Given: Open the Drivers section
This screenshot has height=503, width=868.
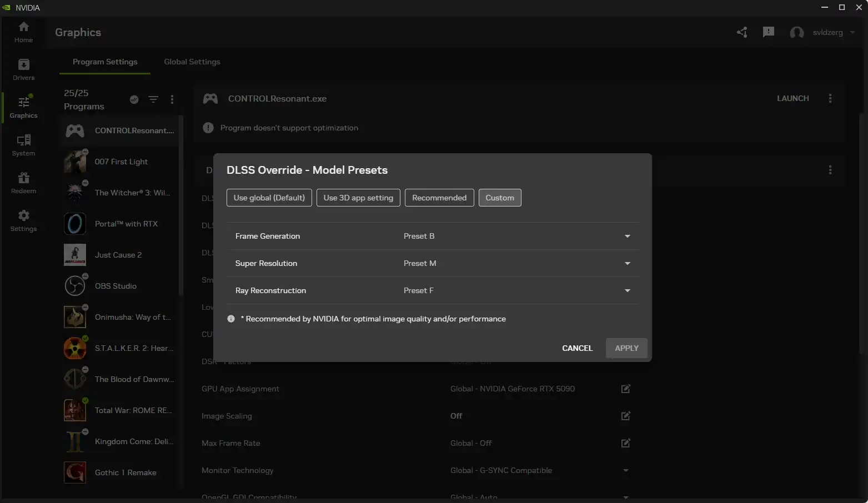Looking at the screenshot, I should (x=23, y=70).
